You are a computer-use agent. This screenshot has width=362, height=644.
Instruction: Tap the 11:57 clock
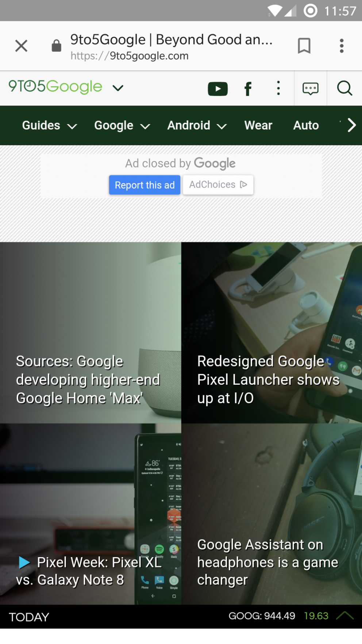tap(340, 11)
